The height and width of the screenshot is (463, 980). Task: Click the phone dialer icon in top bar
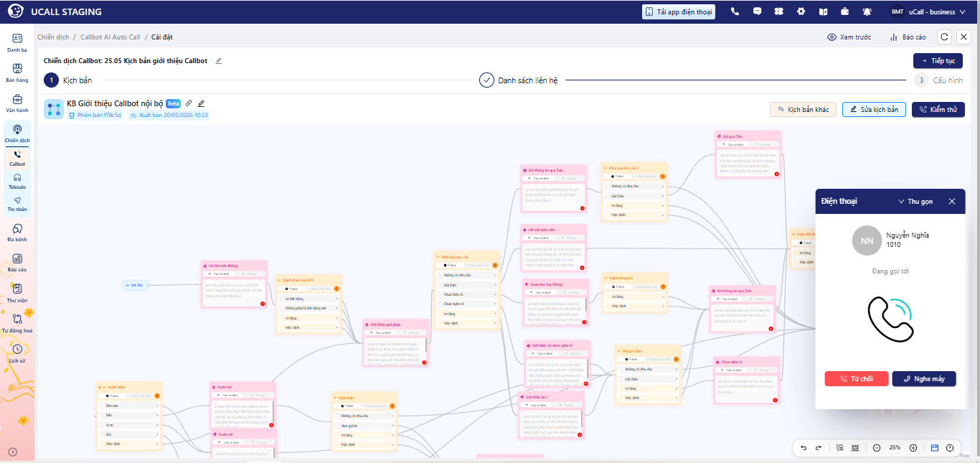735,11
